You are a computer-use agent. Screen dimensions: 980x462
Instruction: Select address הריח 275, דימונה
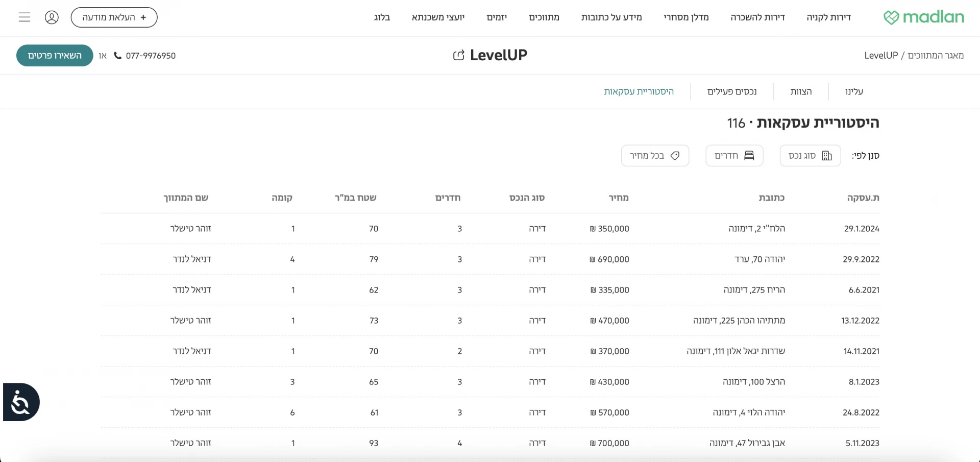[x=754, y=290]
